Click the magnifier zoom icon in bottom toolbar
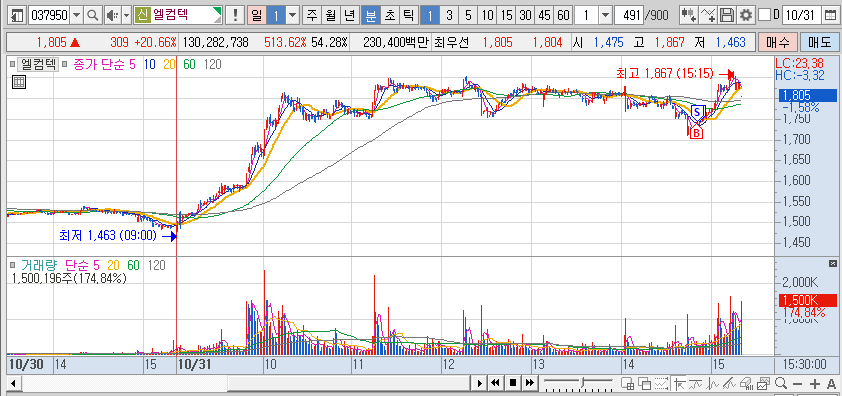 [781, 383]
